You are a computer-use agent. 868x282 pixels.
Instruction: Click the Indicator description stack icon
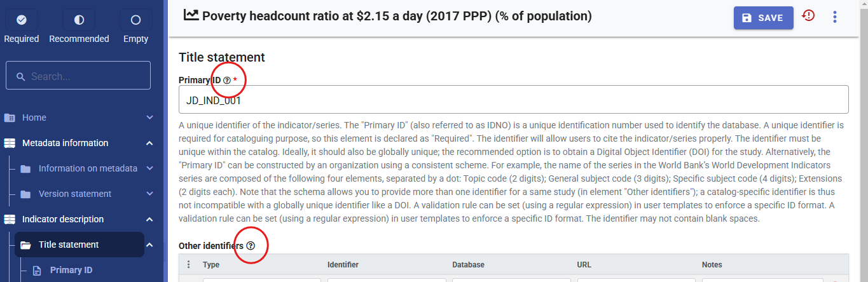coord(10,219)
